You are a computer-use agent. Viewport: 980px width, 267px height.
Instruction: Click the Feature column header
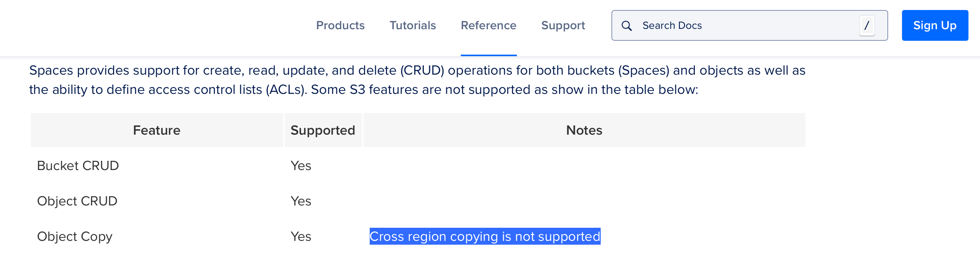tap(156, 130)
